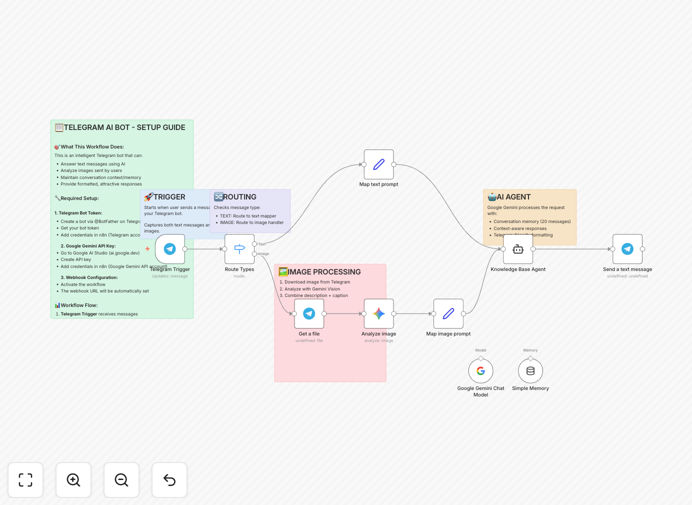Select the Analyze image Gemini node

point(379,313)
